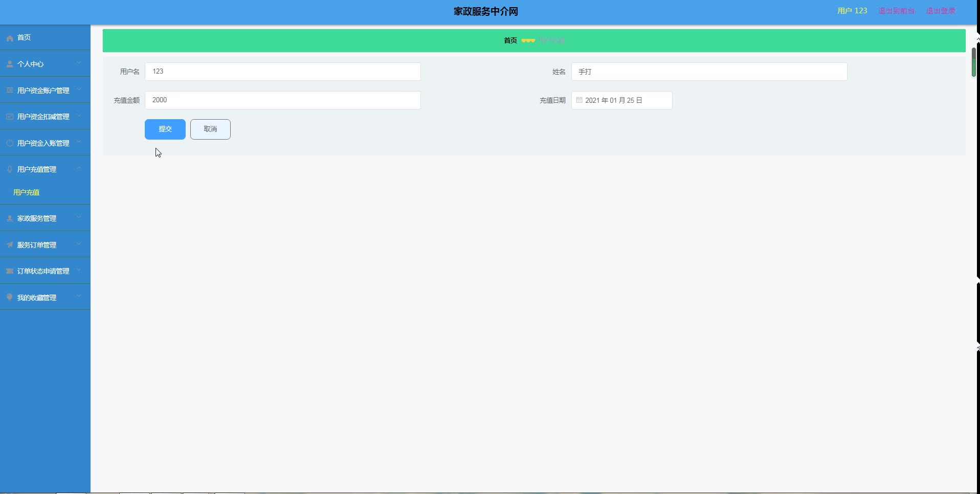This screenshot has height=494, width=980.
Task: Collapse the 用户充值管理 chevron
Action: pyautogui.click(x=79, y=168)
